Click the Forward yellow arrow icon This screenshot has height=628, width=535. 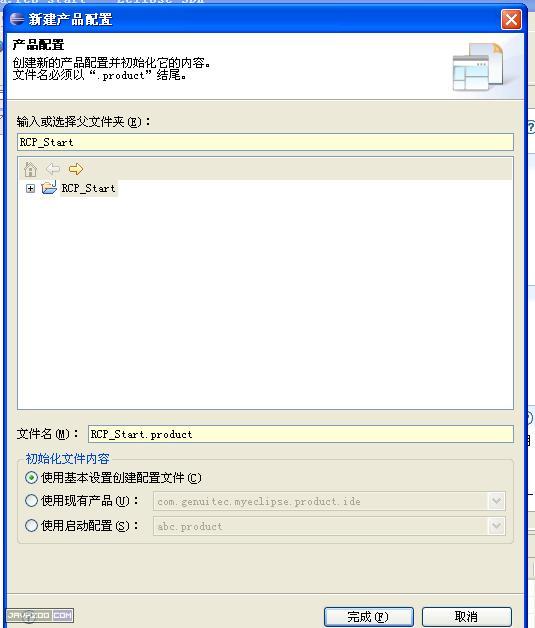click(x=76, y=169)
